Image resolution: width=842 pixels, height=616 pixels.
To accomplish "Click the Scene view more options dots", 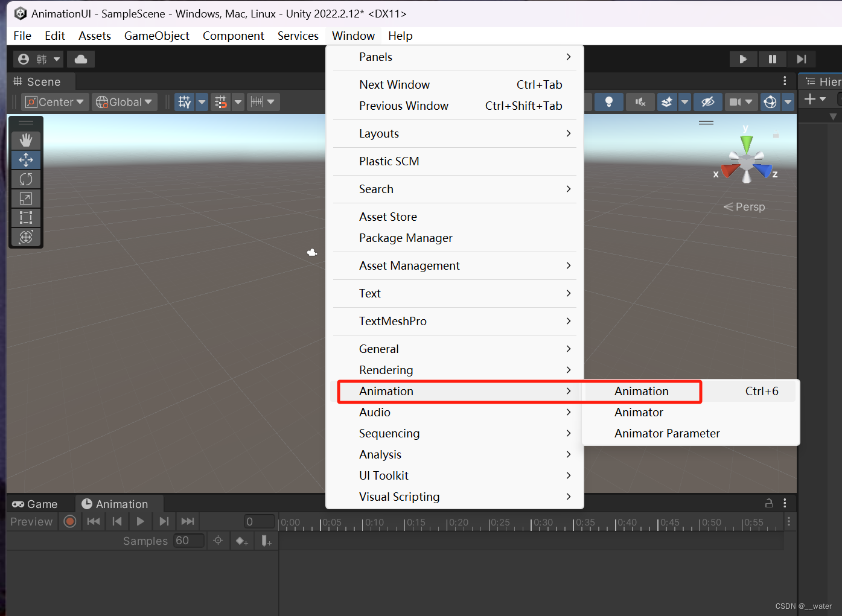I will point(785,81).
